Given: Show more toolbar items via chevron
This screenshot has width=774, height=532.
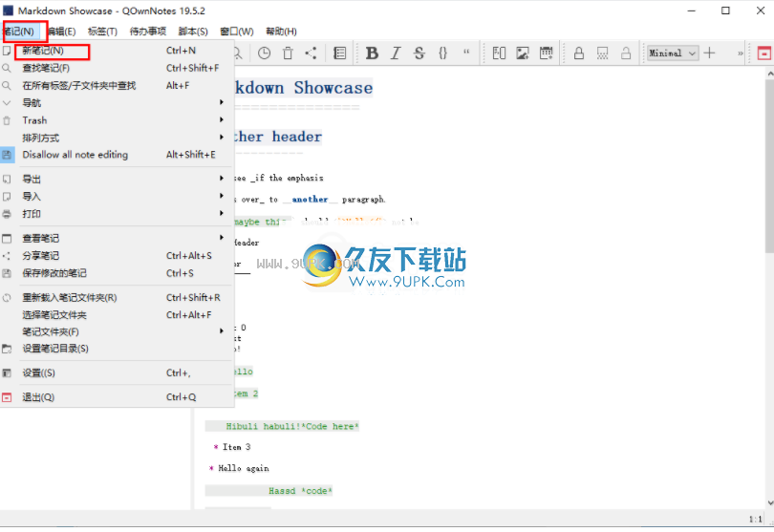Looking at the screenshot, I should click(740, 53).
